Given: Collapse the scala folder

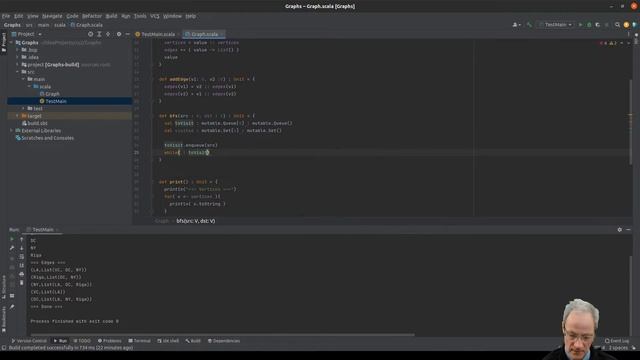Looking at the screenshot, I should tap(29, 87).
